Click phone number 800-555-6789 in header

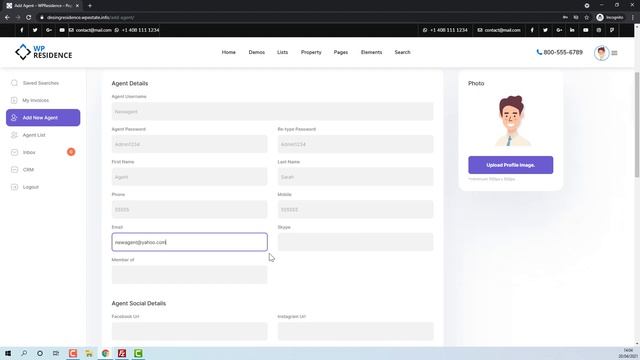click(x=560, y=52)
